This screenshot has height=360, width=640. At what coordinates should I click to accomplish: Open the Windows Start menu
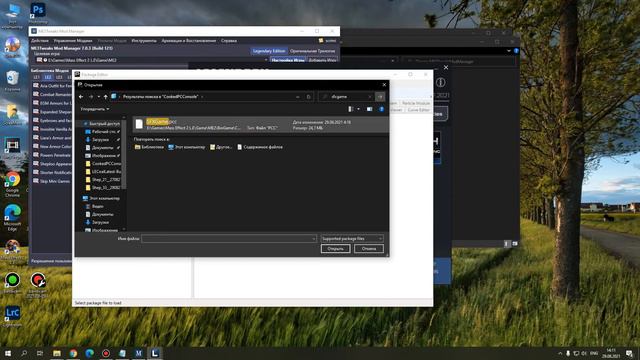[8, 353]
